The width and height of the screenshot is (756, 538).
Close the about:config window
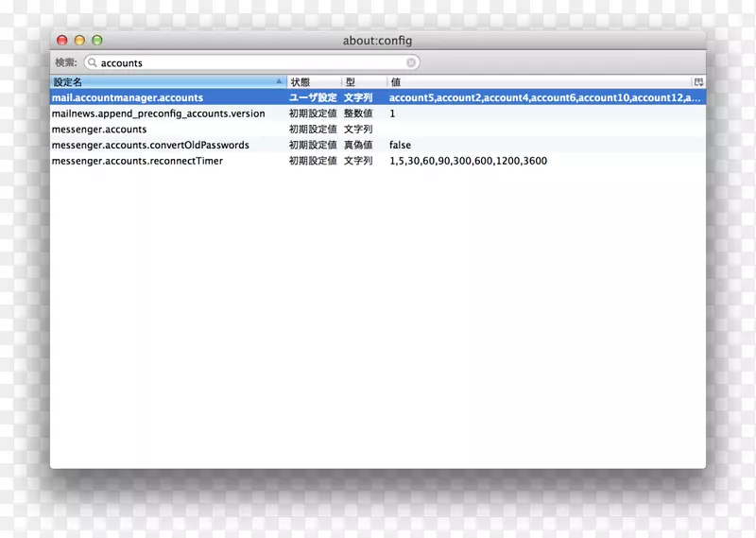(x=62, y=41)
